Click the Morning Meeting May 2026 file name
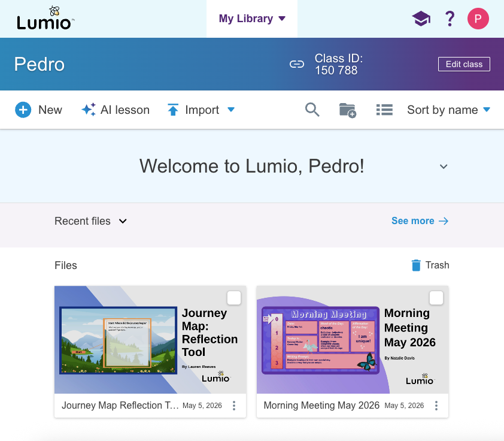504x441 pixels. (321, 405)
